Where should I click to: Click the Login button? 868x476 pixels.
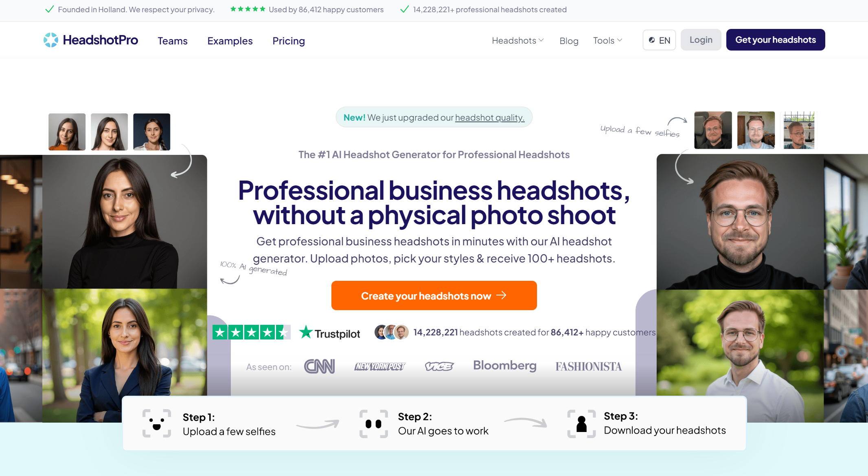pyautogui.click(x=701, y=40)
